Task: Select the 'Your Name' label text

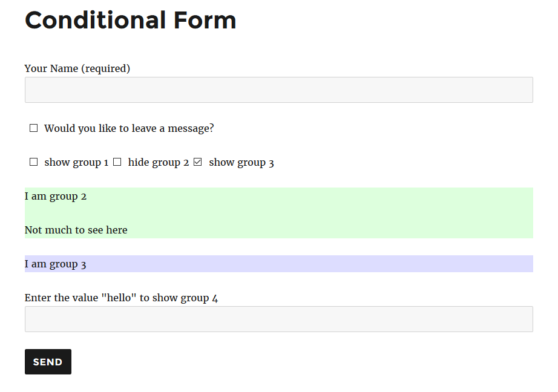Action: click(x=51, y=68)
